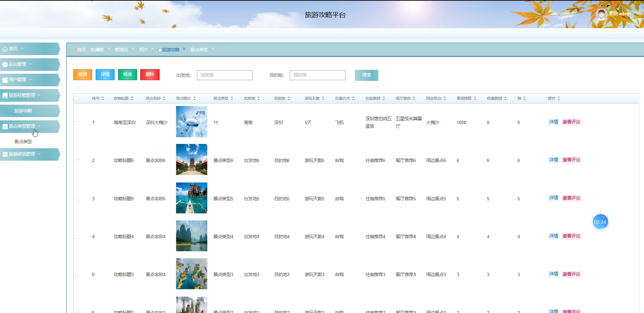Open 旅游攻略 submenu item in sidebar

tap(23, 111)
